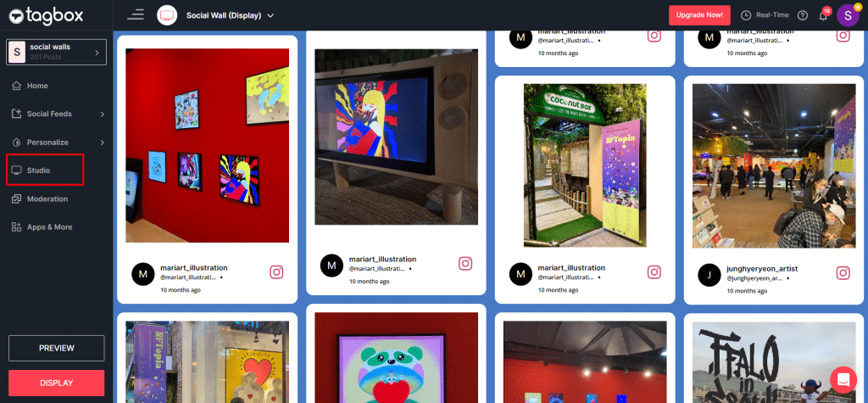Open the social walls selector
This screenshot has width=868, height=403.
click(x=56, y=52)
